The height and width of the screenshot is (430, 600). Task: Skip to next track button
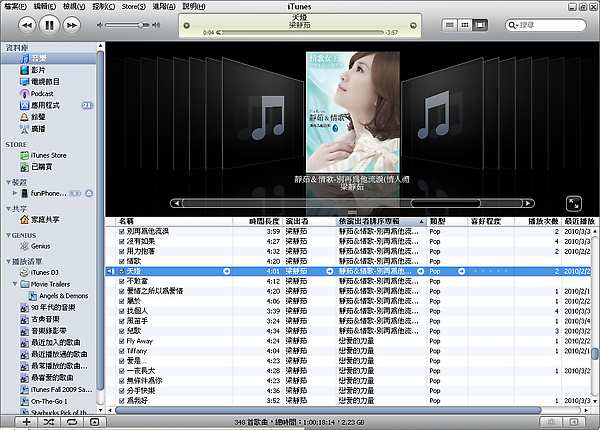72,26
